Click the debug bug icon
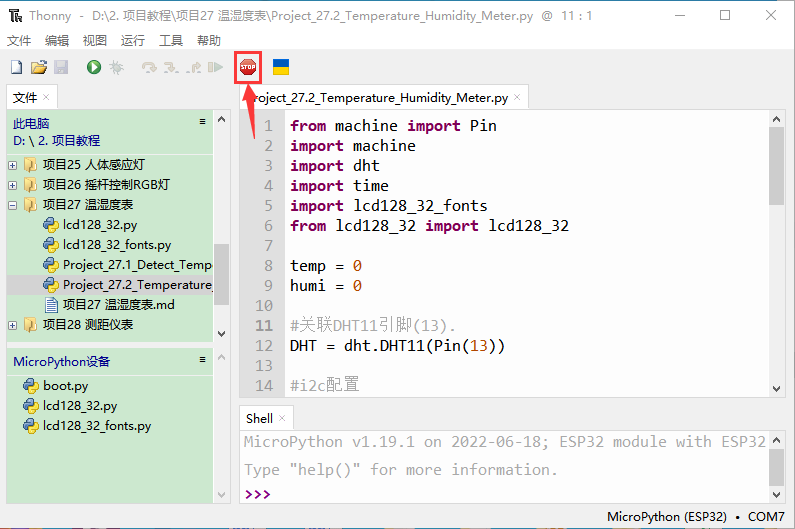 (x=116, y=67)
